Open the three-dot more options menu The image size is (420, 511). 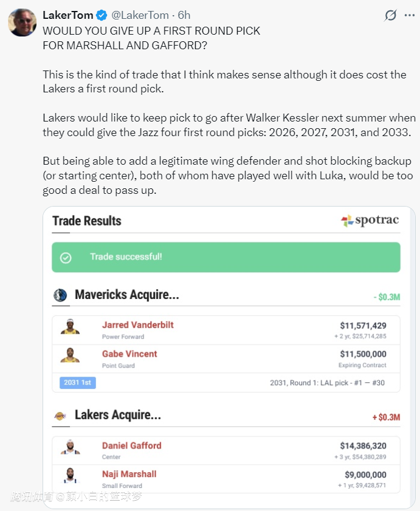point(410,16)
